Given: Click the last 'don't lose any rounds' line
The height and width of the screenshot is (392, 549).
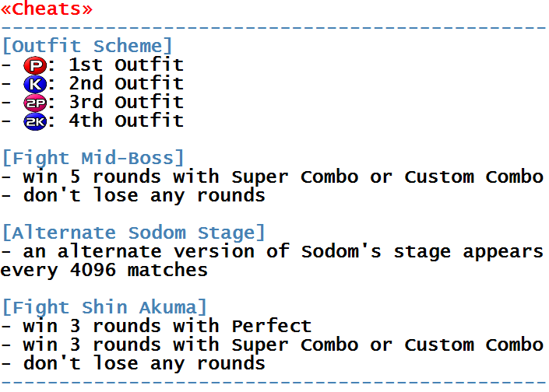Looking at the screenshot, I should pos(133,364).
